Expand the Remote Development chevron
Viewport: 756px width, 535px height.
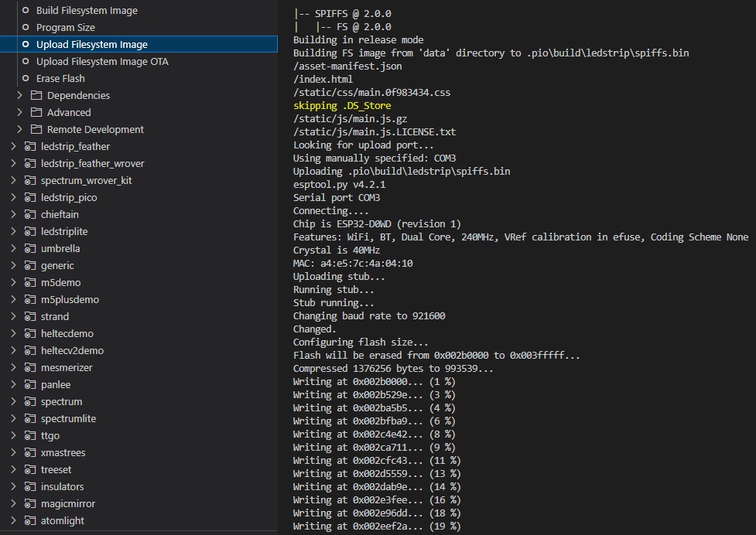pos(19,130)
